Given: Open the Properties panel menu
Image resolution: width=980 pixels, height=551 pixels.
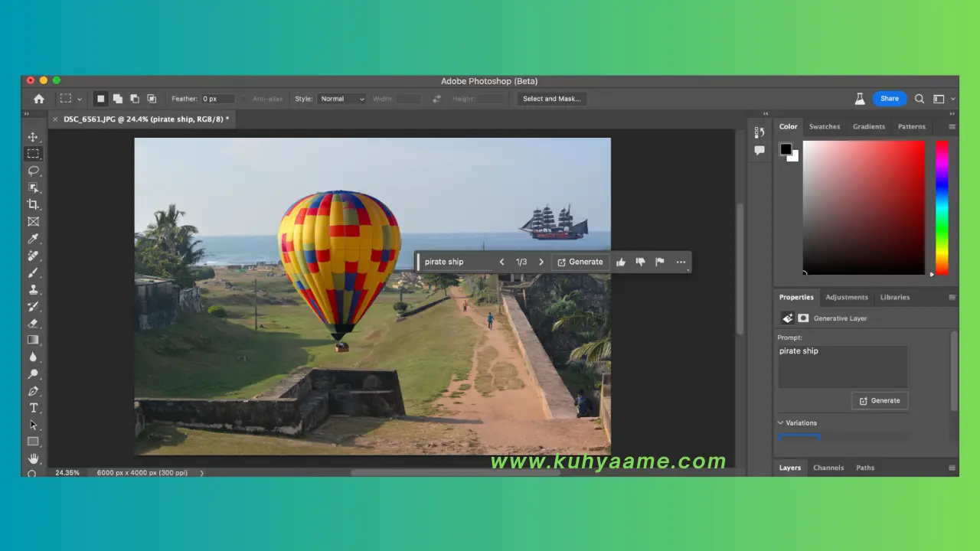Looking at the screenshot, I should (952, 298).
